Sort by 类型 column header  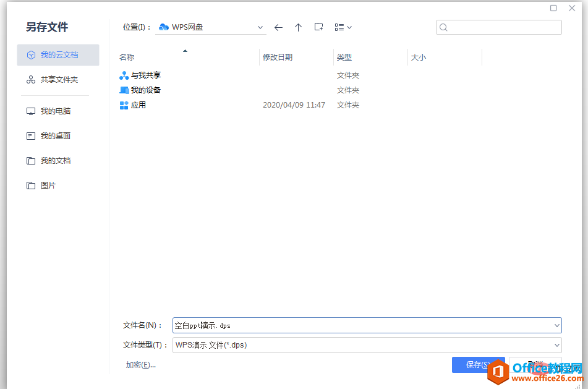pyautogui.click(x=344, y=58)
